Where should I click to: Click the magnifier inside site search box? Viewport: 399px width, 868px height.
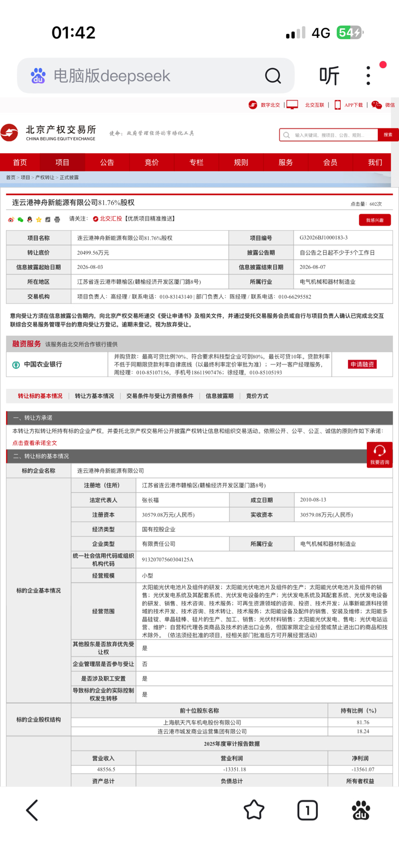(x=286, y=135)
